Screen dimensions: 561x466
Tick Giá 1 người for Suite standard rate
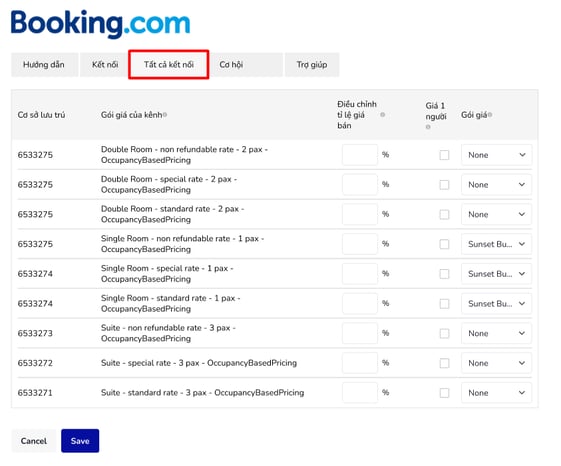tap(444, 393)
